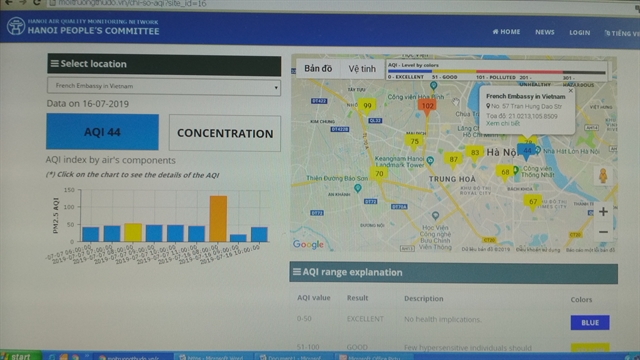Select the blue 44 AQI map marker
Viewport: 640px width, 360px height.
(527, 152)
